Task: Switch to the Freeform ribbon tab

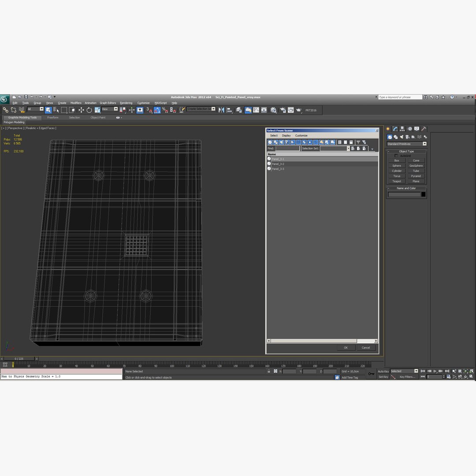Action: [53, 118]
